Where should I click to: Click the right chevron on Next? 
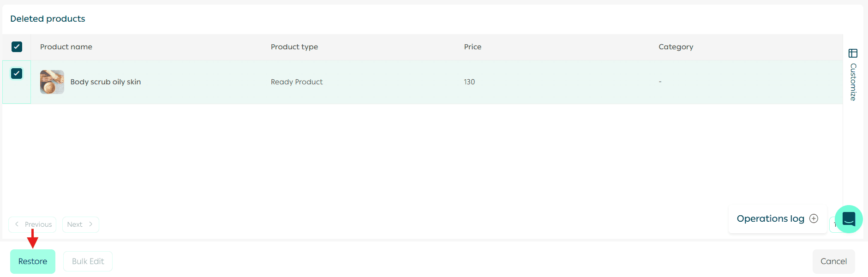click(x=91, y=224)
